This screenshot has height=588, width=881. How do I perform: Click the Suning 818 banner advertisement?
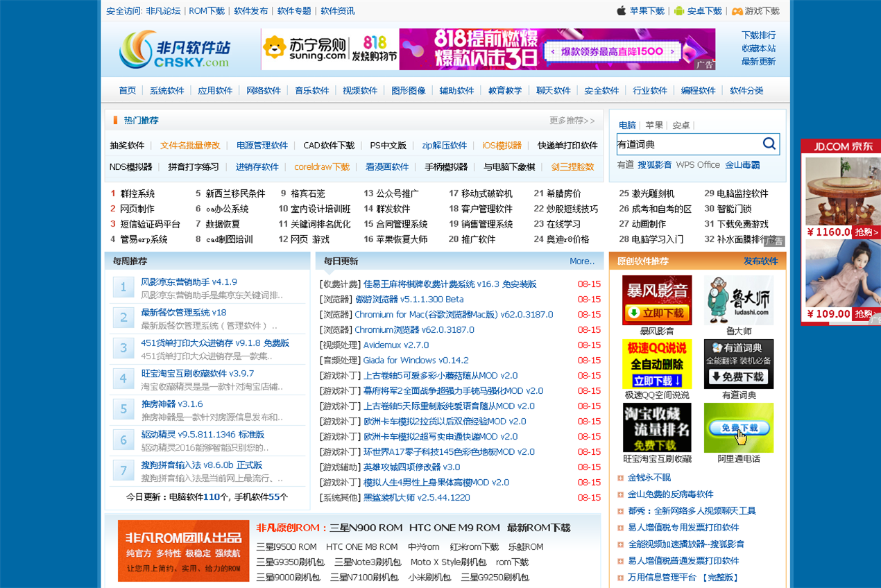488,49
